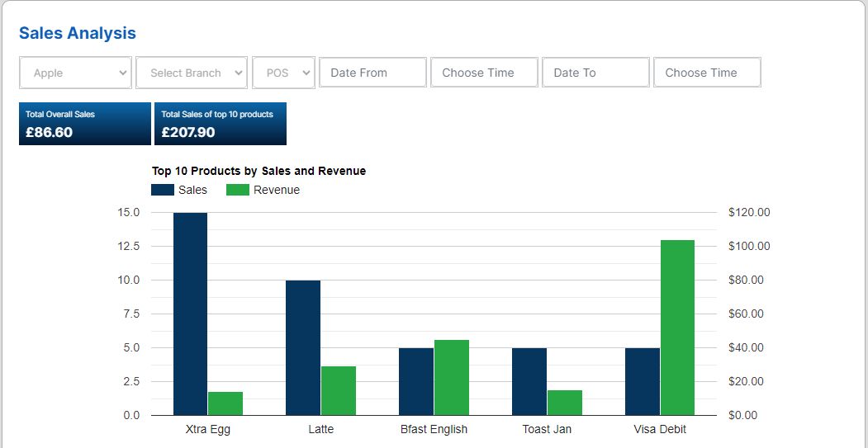This screenshot has height=448, width=868.
Task: Click the Latte revenue bar
Action: pyautogui.click(x=339, y=390)
